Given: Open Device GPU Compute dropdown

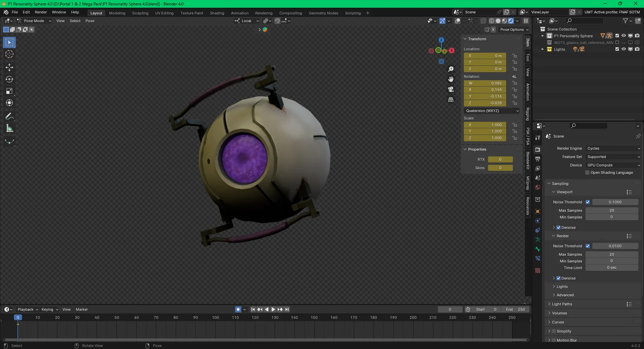Looking at the screenshot, I should pos(613,165).
